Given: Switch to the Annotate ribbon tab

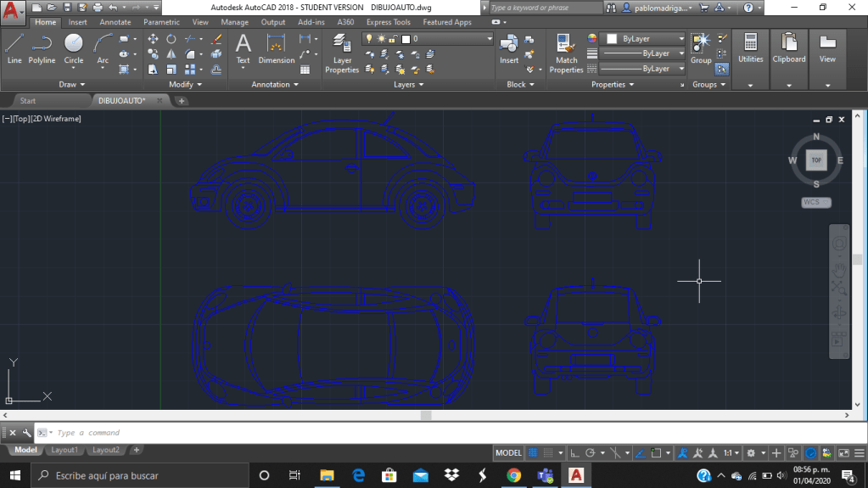Looking at the screenshot, I should pos(115,22).
